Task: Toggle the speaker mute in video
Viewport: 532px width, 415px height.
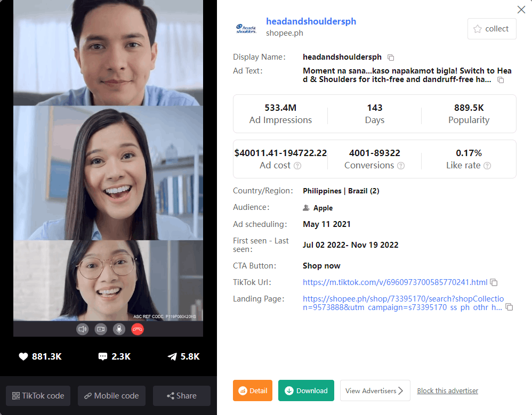Action: click(83, 329)
